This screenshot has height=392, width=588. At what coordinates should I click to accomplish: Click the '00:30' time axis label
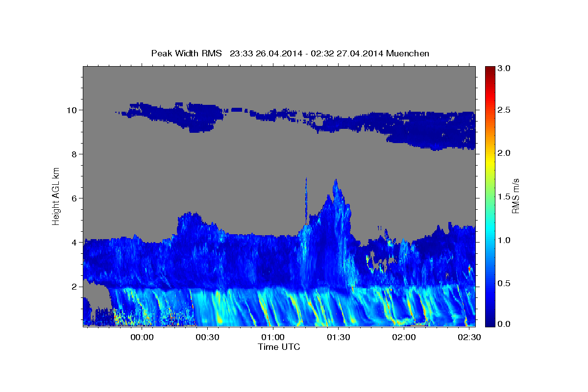click(207, 338)
